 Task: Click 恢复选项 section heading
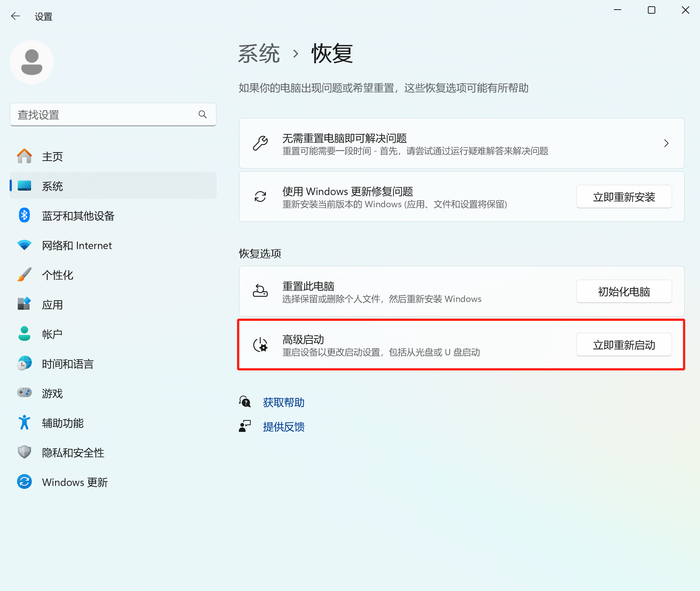tap(260, 253)
